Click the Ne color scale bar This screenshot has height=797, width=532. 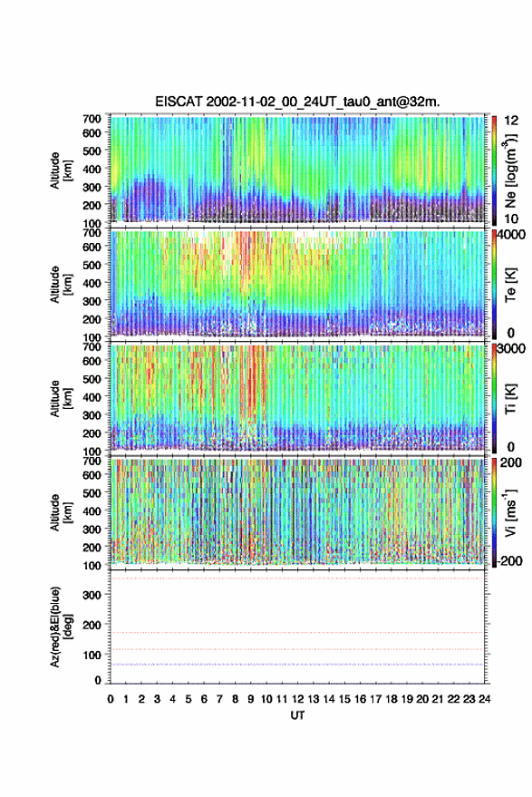494,170
